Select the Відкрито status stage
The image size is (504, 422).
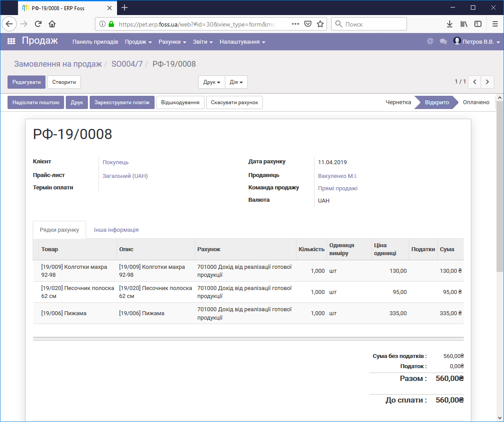[437, 102]
